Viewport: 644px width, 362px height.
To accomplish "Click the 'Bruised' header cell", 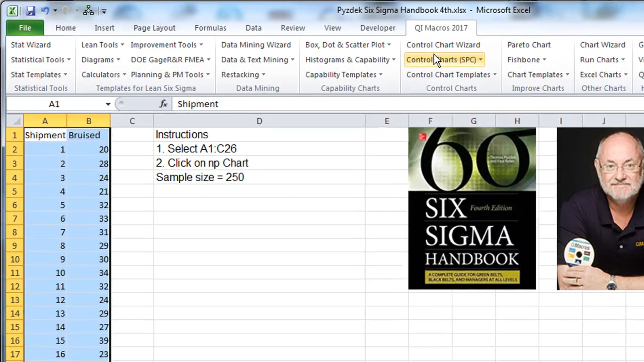I will point(88,135).
